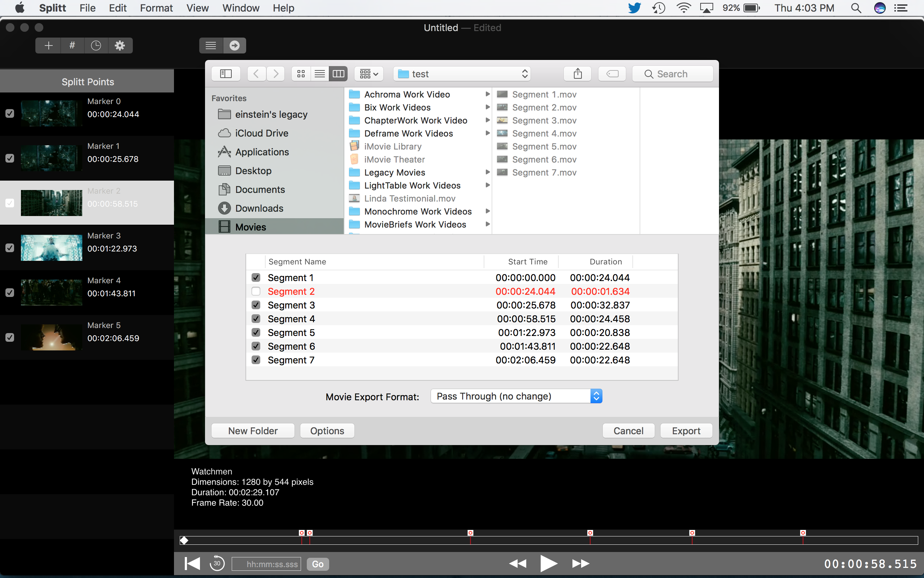Open the test folder location popup
The width and height of the screenshot is (924, 578).
click(462, 74)
